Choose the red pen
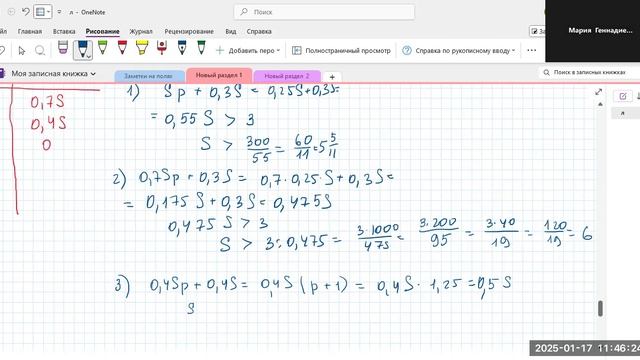640x360 pixels. point(122,48)
